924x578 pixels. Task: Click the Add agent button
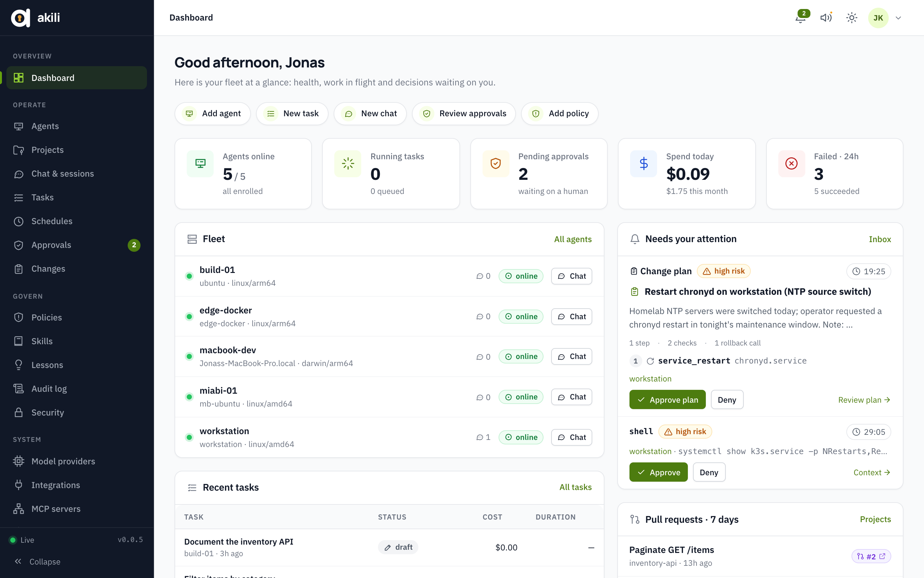[213, 114]
